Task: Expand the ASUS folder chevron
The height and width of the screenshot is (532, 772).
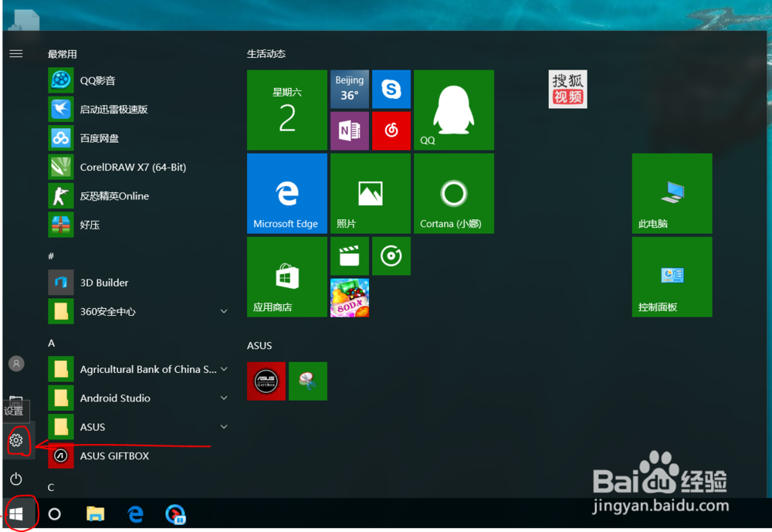Action: pos(224,426)
